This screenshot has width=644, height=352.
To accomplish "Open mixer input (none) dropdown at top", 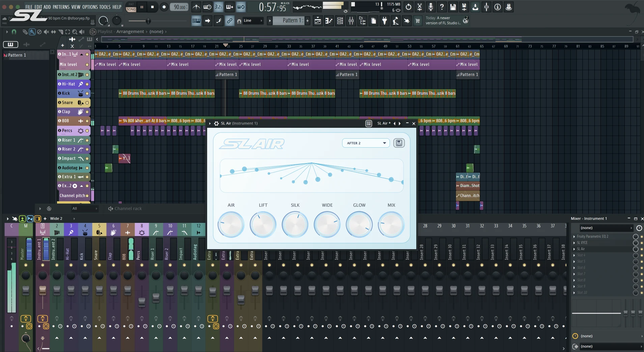I will pos(606,228).
